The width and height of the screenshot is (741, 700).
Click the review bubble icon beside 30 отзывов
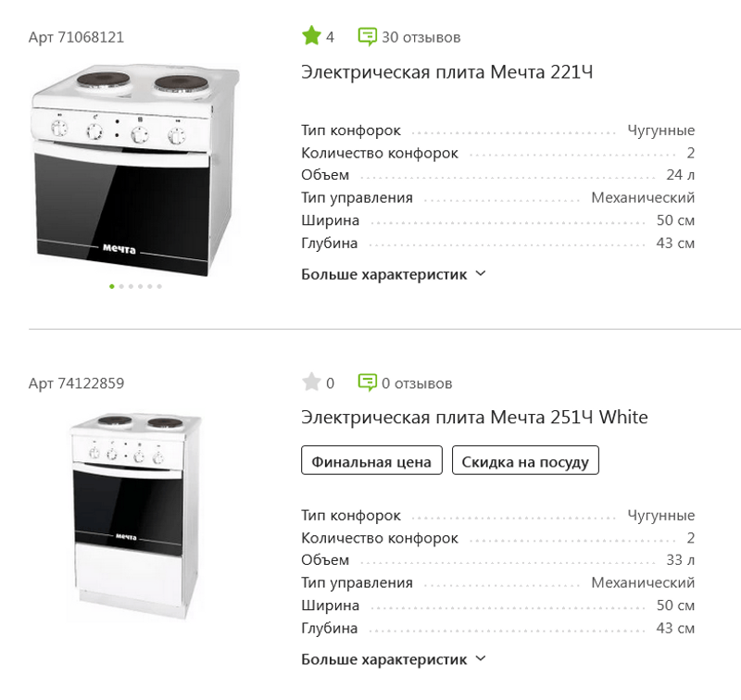[x=368, y=37]
